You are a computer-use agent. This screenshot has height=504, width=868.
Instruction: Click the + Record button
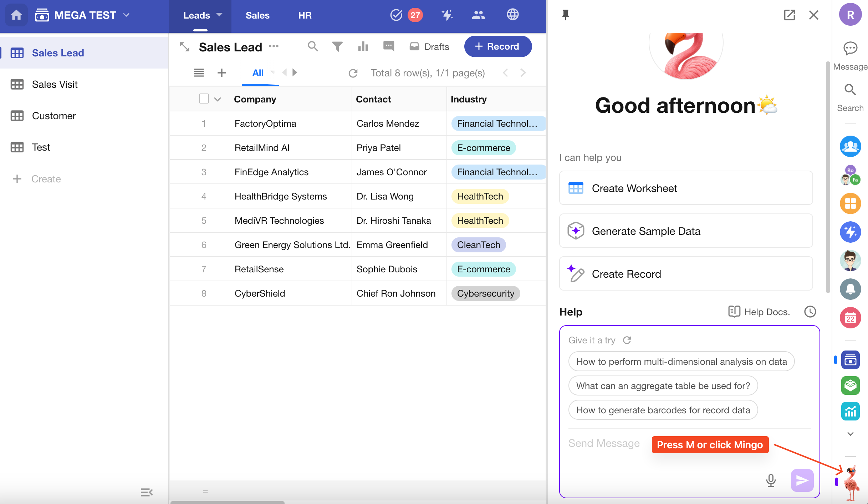(x=498, y=46)
